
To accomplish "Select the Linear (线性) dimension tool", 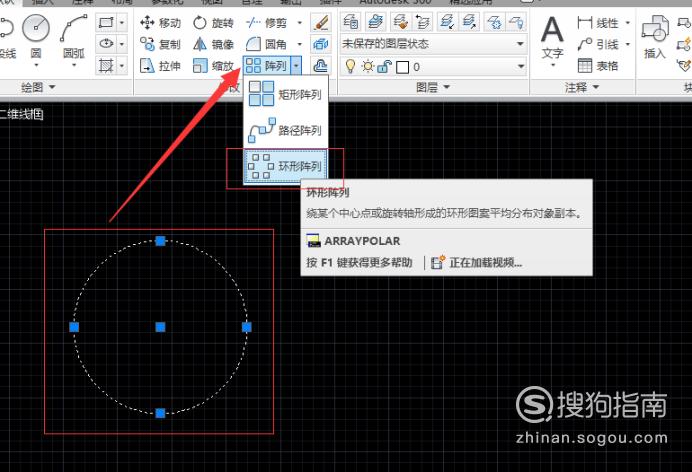I will tap(598, 22).
